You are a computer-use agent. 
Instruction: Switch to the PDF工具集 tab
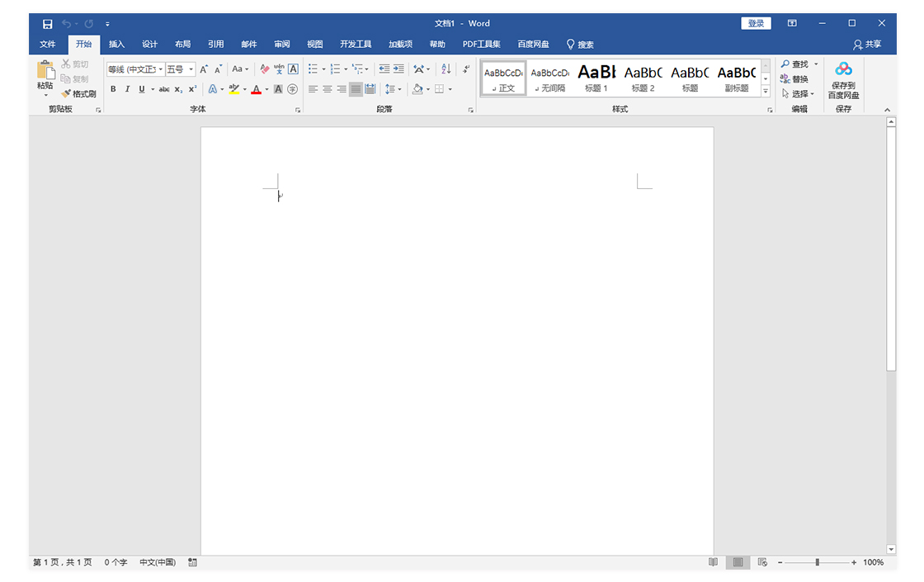coord(482,45)
